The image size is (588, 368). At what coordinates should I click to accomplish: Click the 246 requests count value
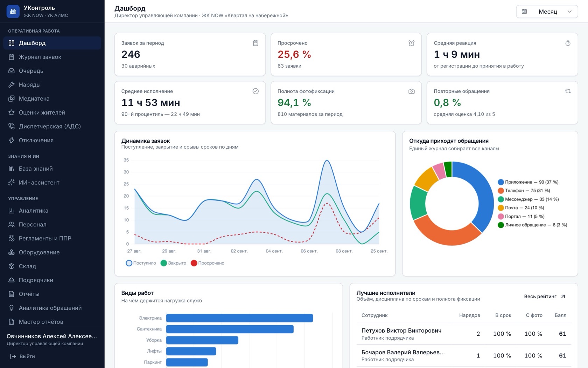pos(131,54)
